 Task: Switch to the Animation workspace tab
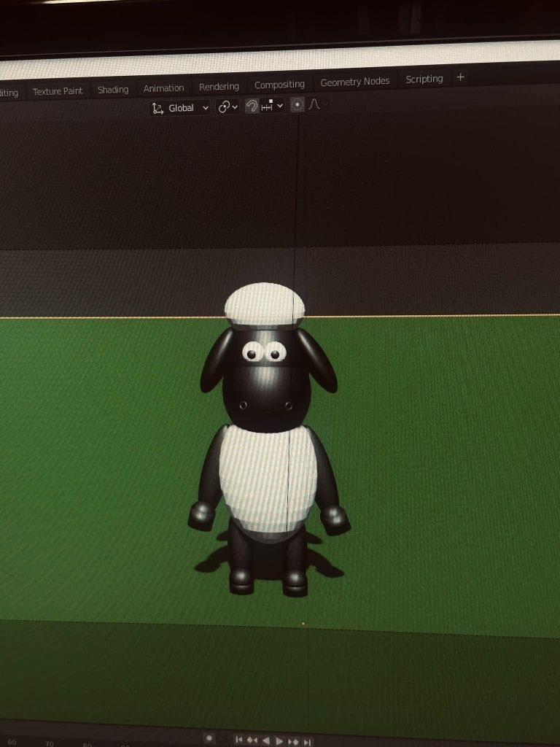[163, 88]
